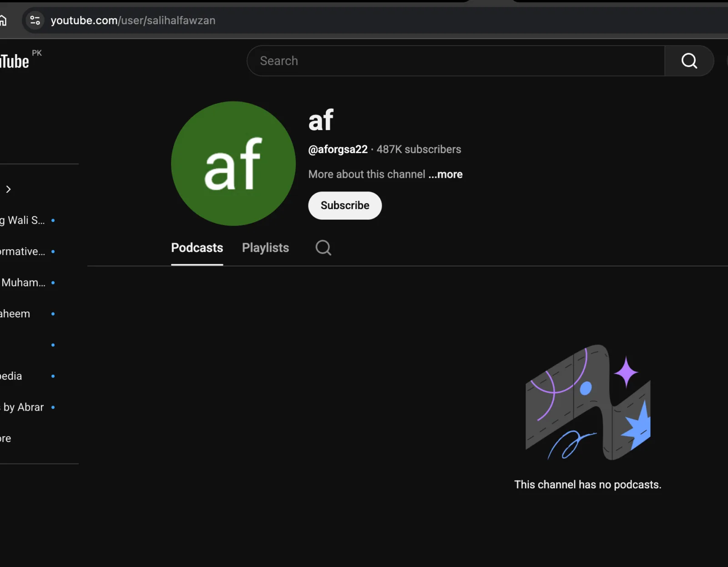The image size is (728, 567).
Task: Focus the YouTube Search input field
Action: (455, 61)
